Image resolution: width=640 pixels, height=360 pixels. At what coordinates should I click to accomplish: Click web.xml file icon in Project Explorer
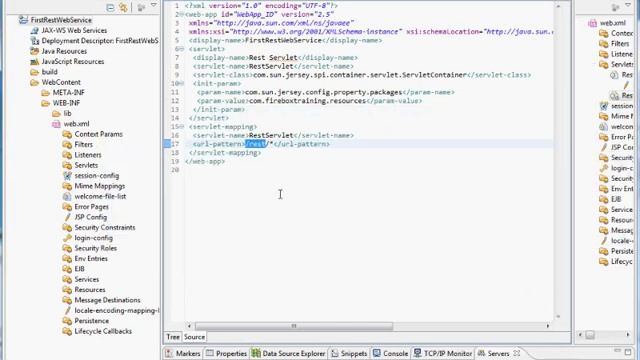click(x=56, y=124)
